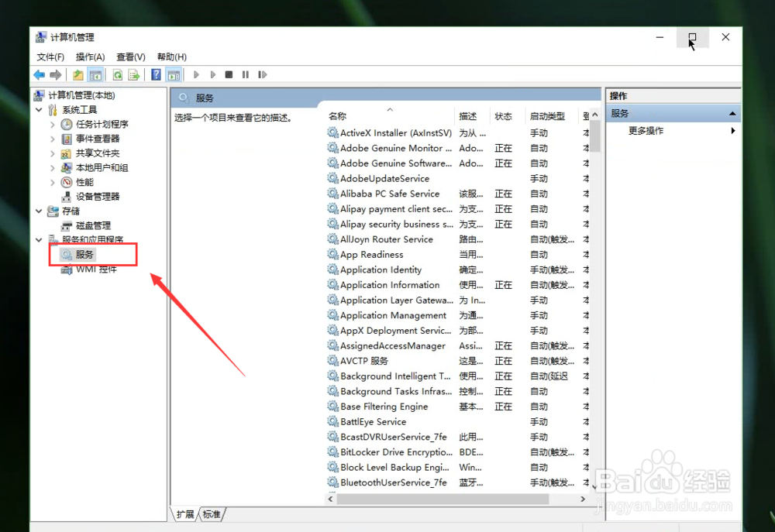775x532 pixels.
Task: Click the Stop Service square icon
Action: pos(229,74)
